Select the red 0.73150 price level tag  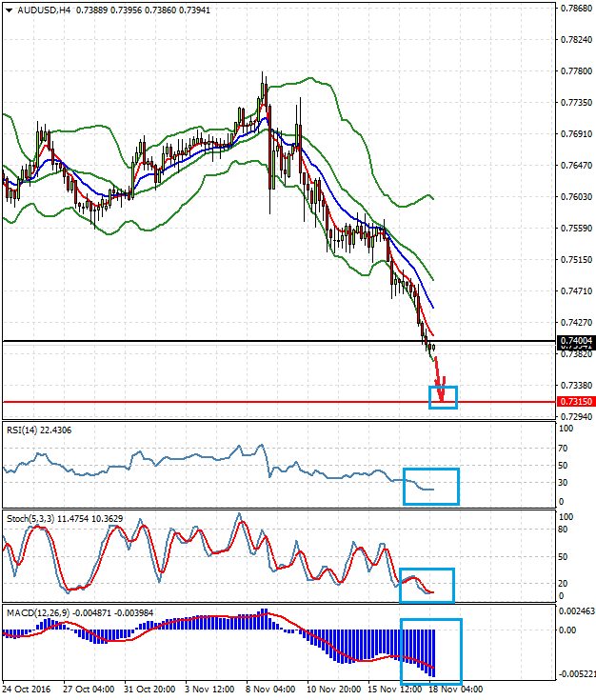[576, 402]
